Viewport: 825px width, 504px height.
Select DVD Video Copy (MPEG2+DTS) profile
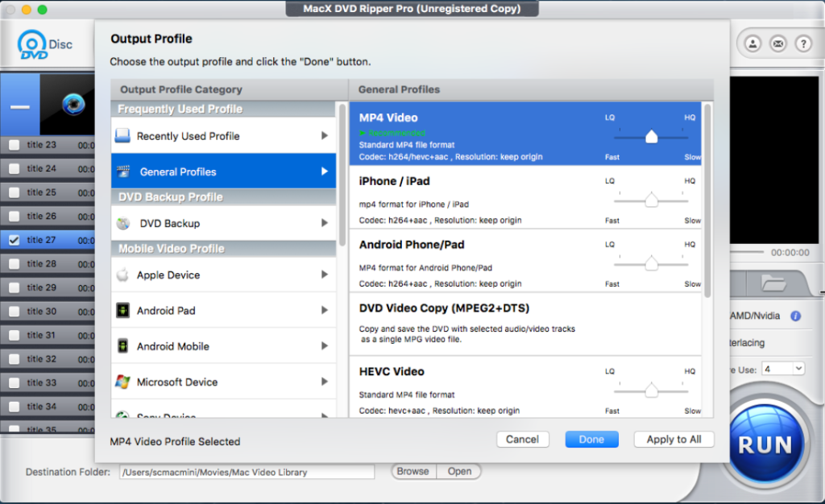point(525,324)
